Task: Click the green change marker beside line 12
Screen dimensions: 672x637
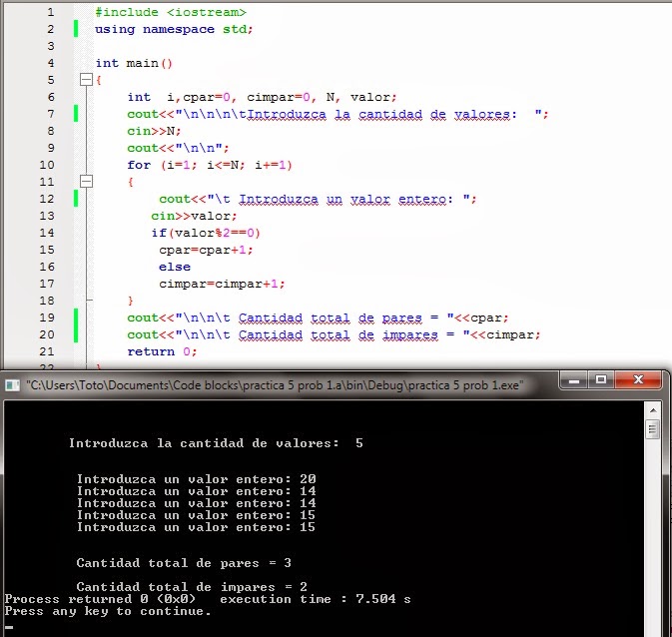Action: pos(76,199)
